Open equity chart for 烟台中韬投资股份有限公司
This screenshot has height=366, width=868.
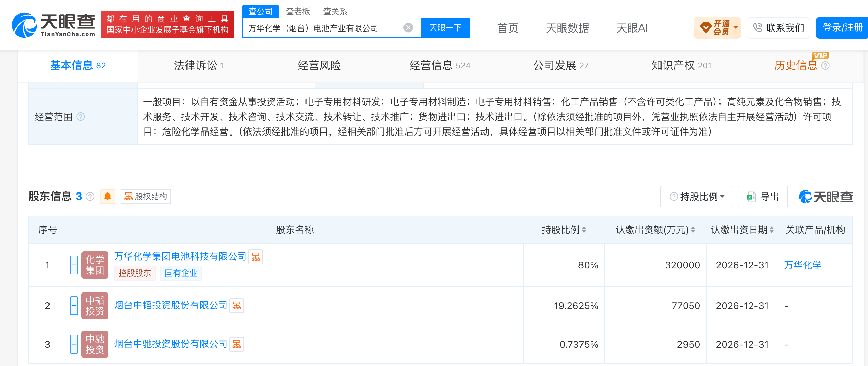tap(237, 306)
